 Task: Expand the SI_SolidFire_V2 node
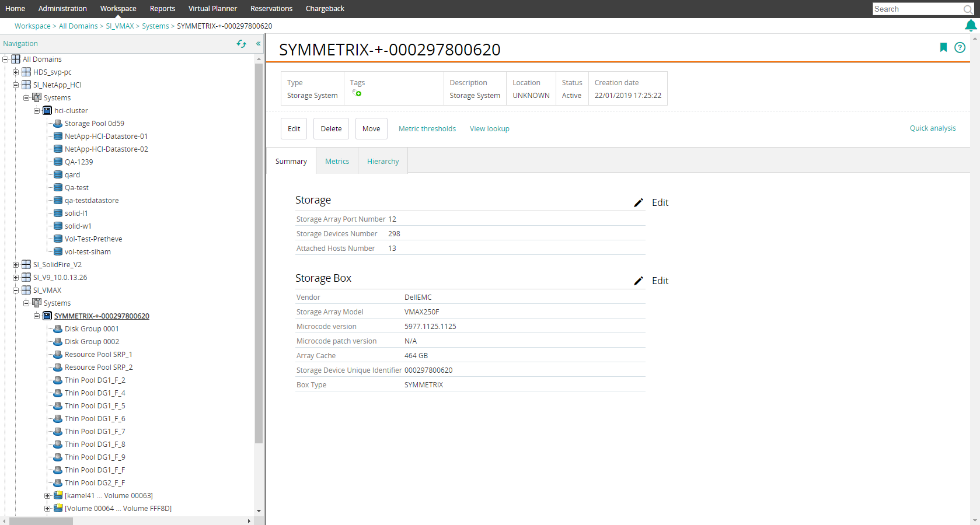click(x=16, y=265)
